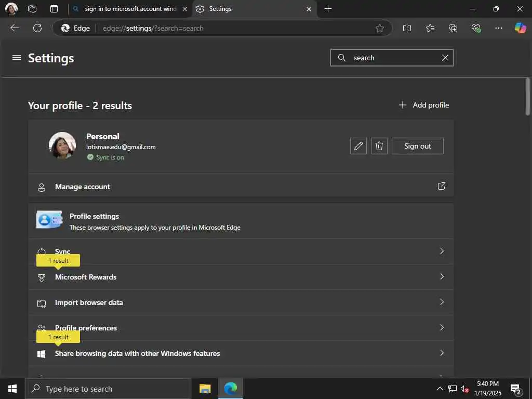Click the taskbar clock showing 5:40 PM
This screenshot has height=399, width=532.
487,389
